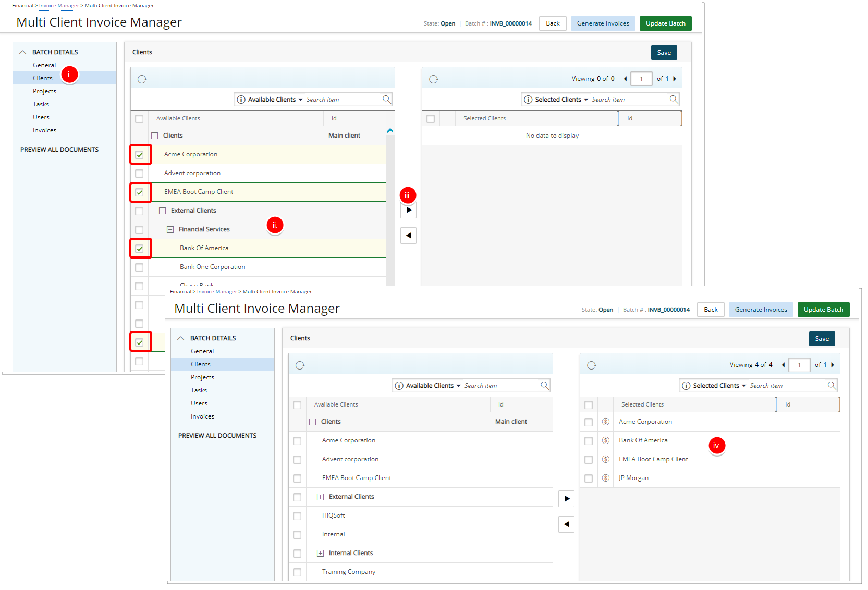Click dollar icon next to JP Morgan
Screen dimensions: 868x590
tap(605, 478)
